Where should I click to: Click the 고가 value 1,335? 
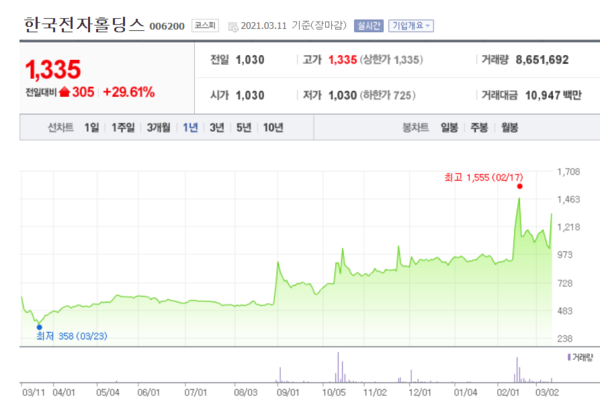(x=342, y=60)
